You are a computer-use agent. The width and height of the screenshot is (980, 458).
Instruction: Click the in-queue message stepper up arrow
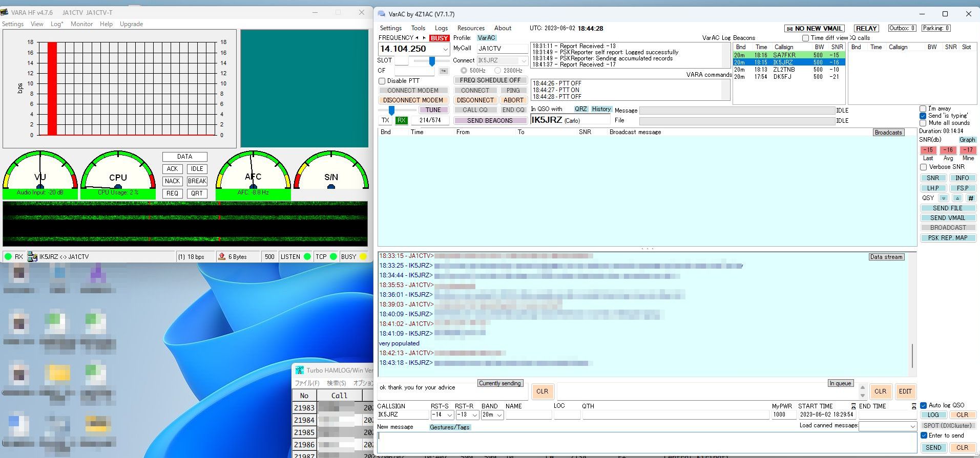tap(863, 387)
